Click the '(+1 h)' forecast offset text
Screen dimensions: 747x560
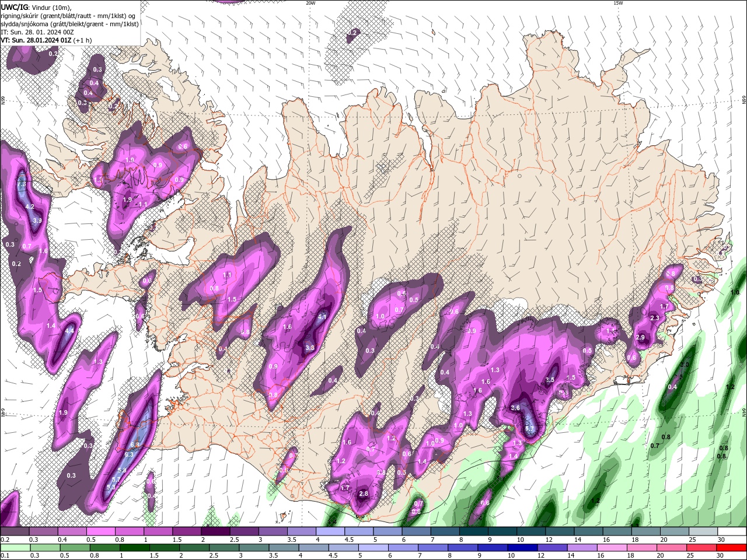point(83,40)
